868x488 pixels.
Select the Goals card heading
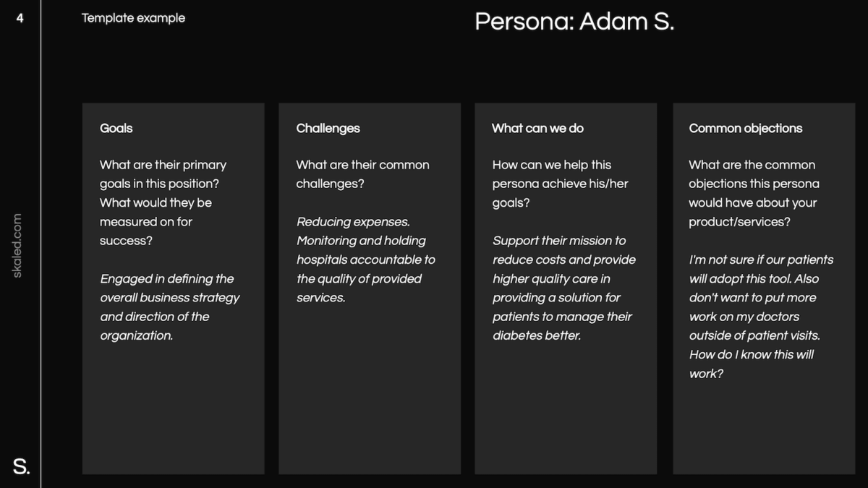click(116, 128)
